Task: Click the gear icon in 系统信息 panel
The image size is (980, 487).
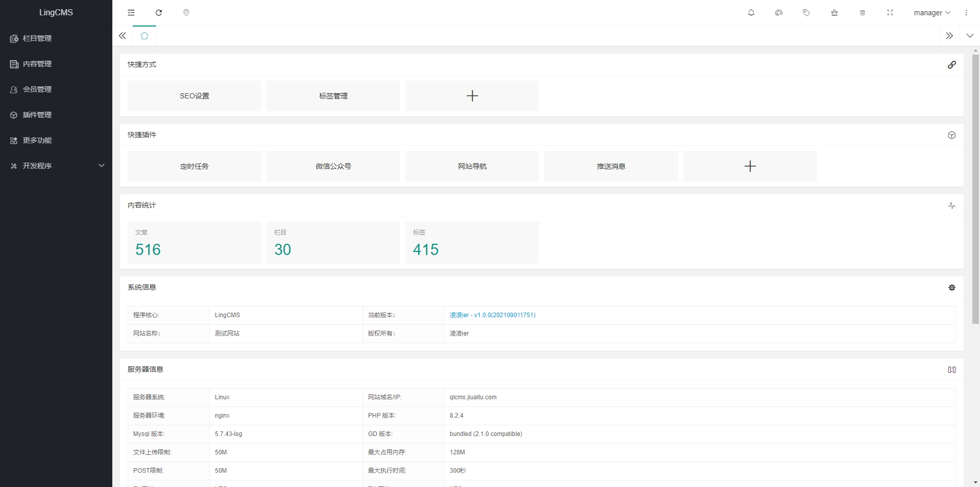Action: coord(952,288)
